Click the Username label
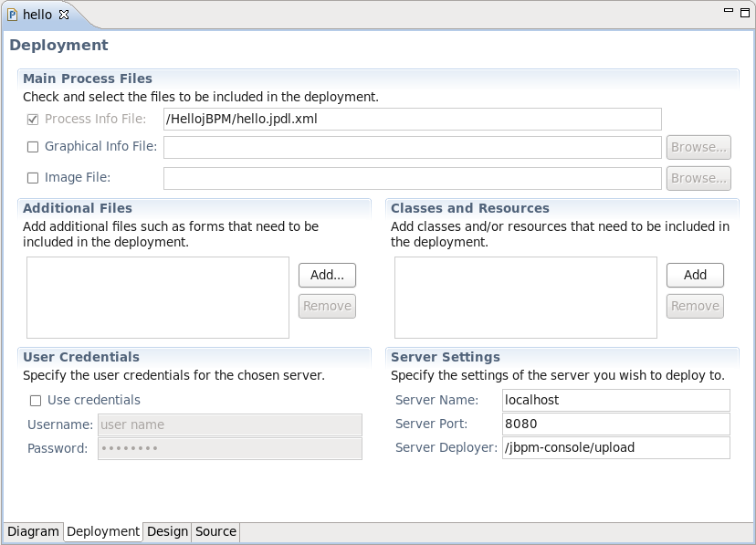 pyautogui.click(x=60, y=425)
